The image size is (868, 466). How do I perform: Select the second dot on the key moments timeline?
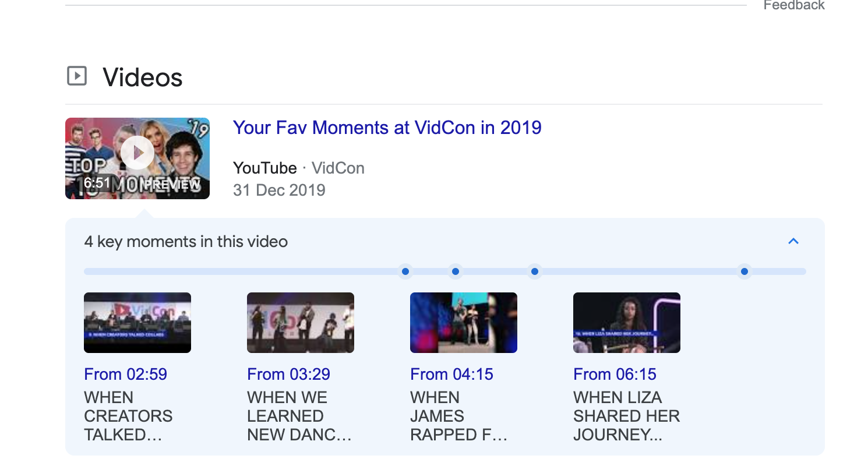pos(456,271)
